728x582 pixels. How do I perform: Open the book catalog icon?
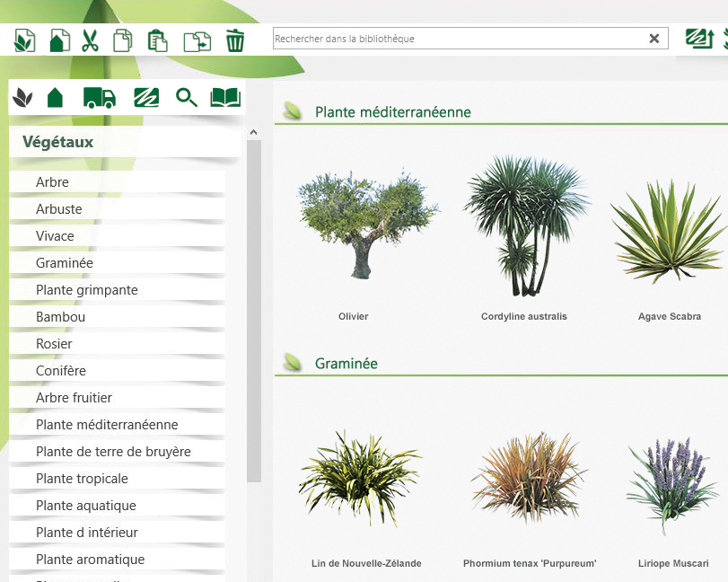coord(225,98)
